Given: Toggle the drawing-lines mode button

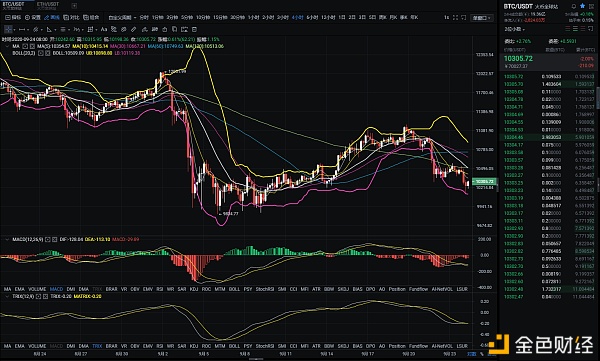Looking at the screenshot, I should click(52, 18).
